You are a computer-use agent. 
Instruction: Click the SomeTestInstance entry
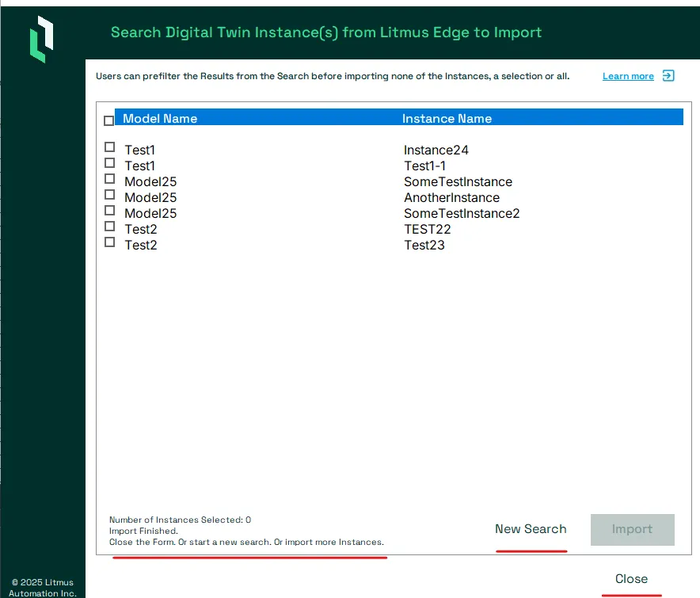click(x=458, y=181)
